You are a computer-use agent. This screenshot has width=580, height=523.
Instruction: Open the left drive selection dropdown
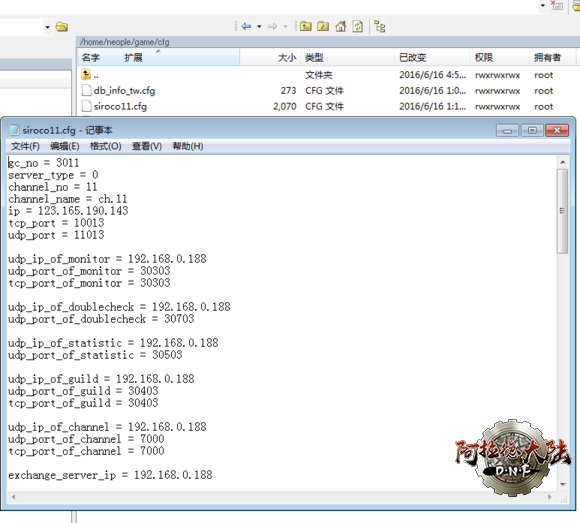click(x=47, y=27)
